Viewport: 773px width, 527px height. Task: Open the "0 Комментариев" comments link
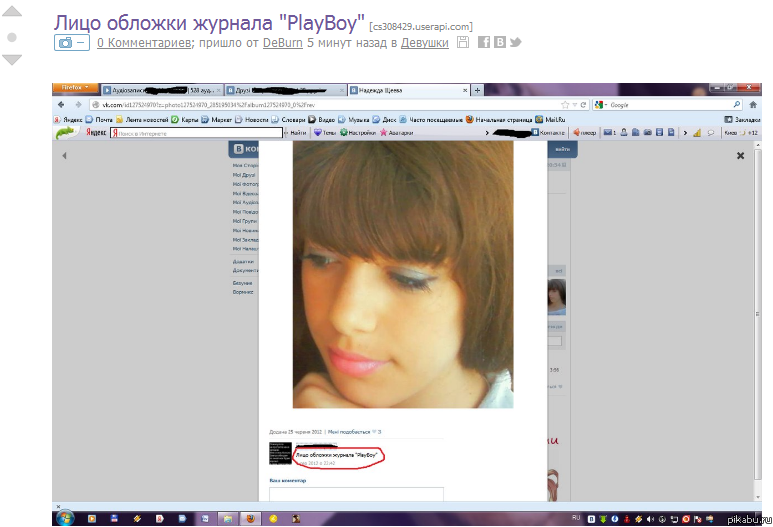(x=143, y=43)
